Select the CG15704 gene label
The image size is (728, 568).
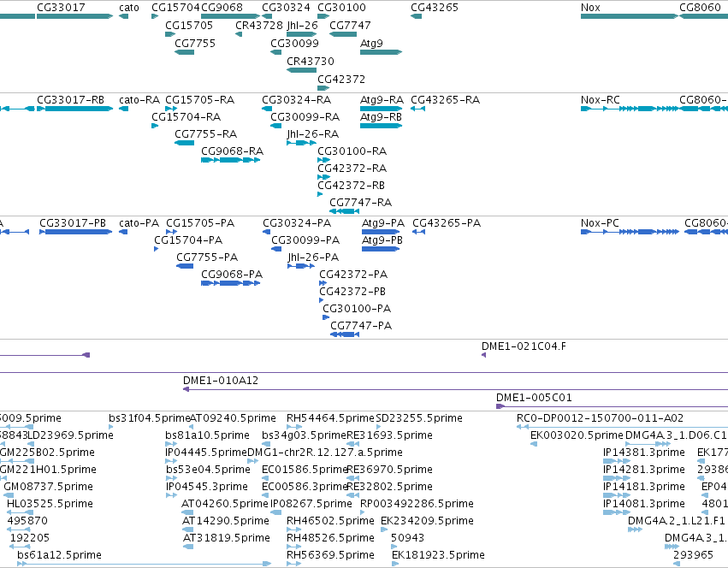click(x=175, y=8)
